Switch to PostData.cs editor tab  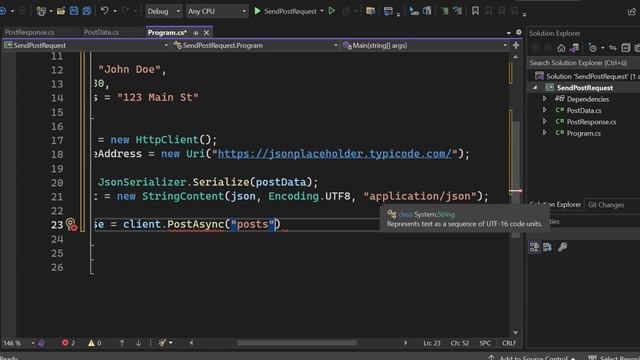coord(101,32)
